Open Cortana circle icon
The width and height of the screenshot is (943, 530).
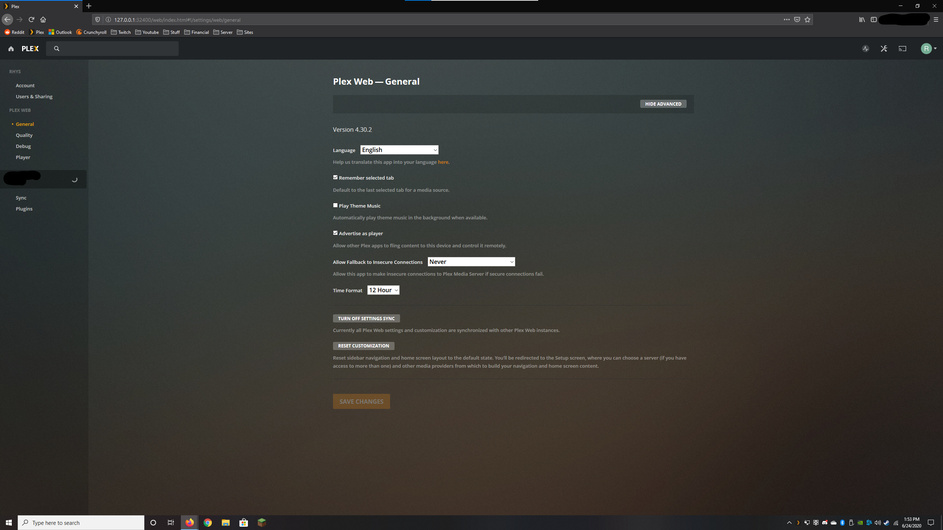153,523
